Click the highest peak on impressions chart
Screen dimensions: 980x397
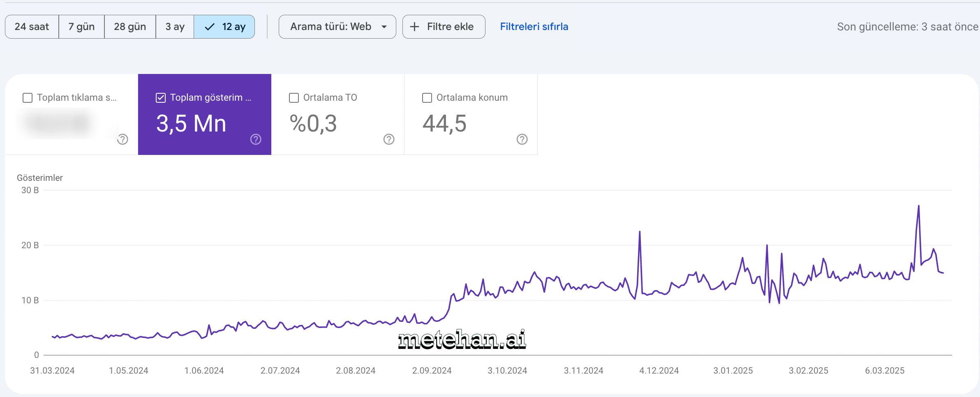pyautogui.click(x=918, y=206)
